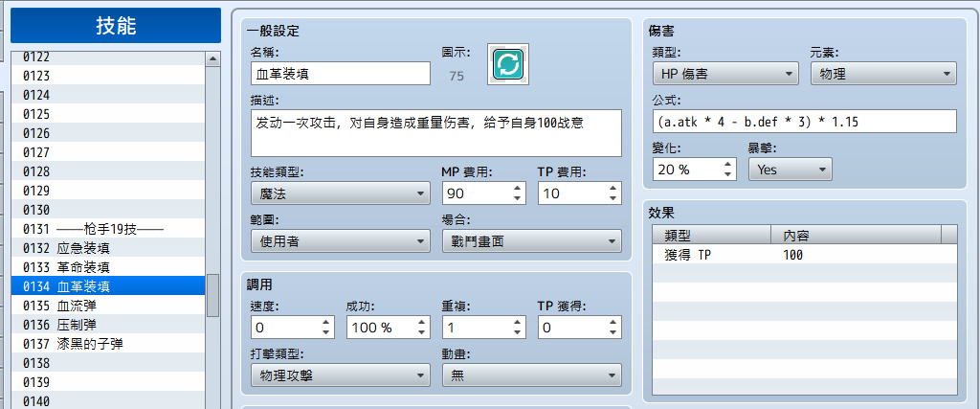980x409 pixels.
Task: Open the 元素 dropdown showing 物理
Action: [883, 74]
